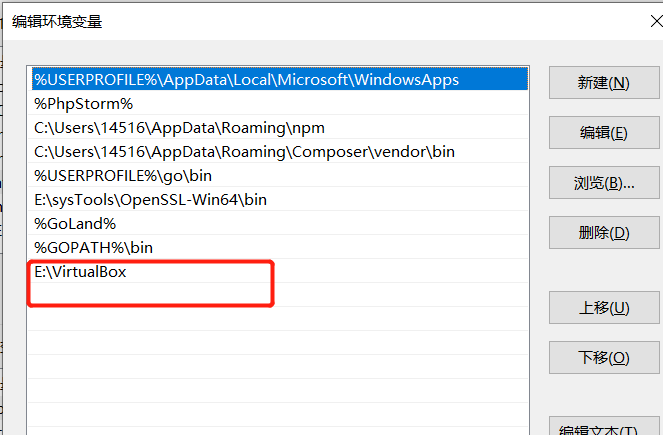Click the 编辑(E) button
This screenshot has width=663, height=435.
pos(604,133)
